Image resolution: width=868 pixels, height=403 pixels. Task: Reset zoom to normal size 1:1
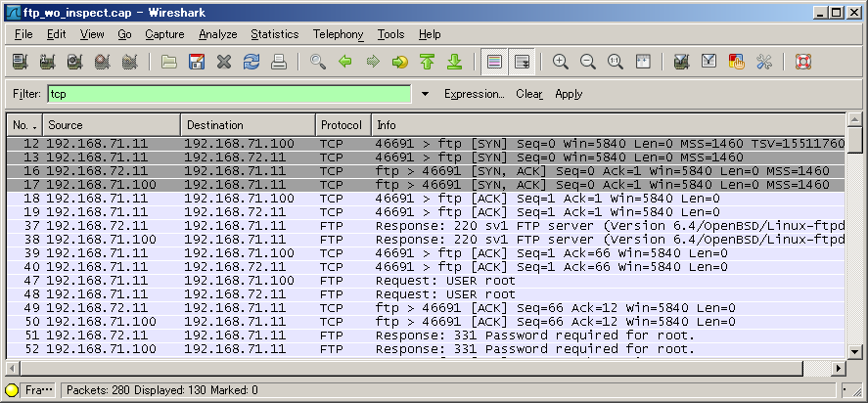[616, 62]
